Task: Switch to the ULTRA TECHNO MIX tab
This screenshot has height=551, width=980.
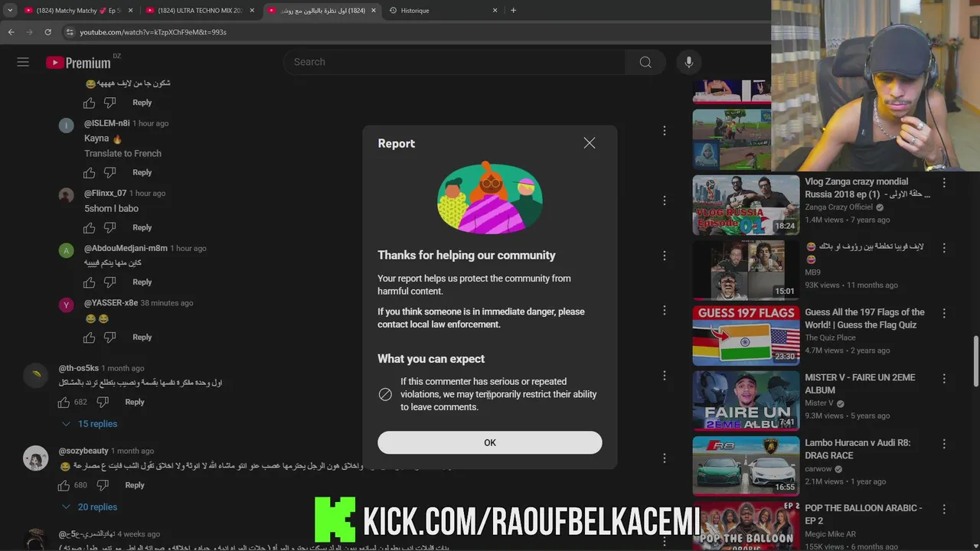Action: pyautogui.click(x=199, y=11)
